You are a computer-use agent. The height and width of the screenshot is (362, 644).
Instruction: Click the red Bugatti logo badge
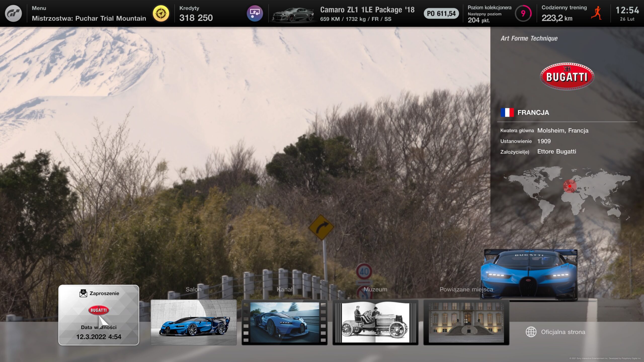(567, 76)
